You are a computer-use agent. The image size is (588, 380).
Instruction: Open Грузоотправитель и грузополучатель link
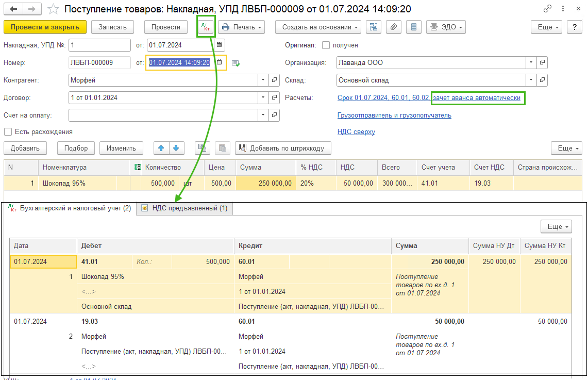[x=394, y=115]
